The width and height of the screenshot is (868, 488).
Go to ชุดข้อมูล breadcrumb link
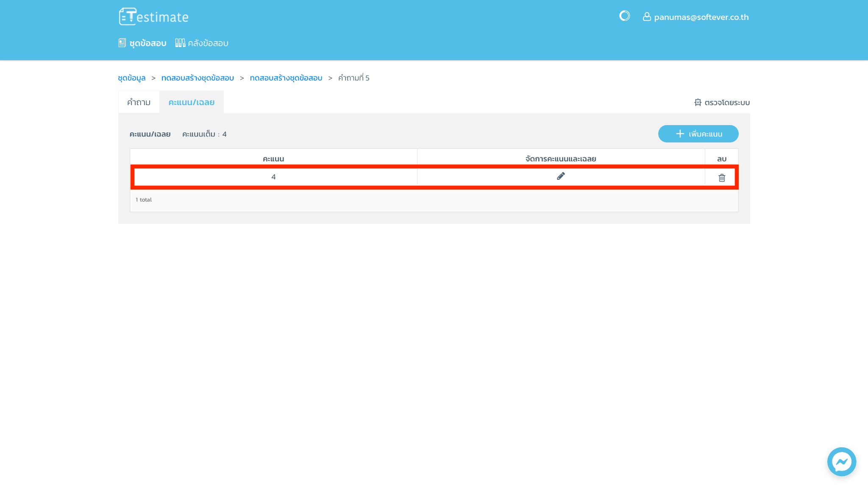pyautogui.click(x=131, y=78)
